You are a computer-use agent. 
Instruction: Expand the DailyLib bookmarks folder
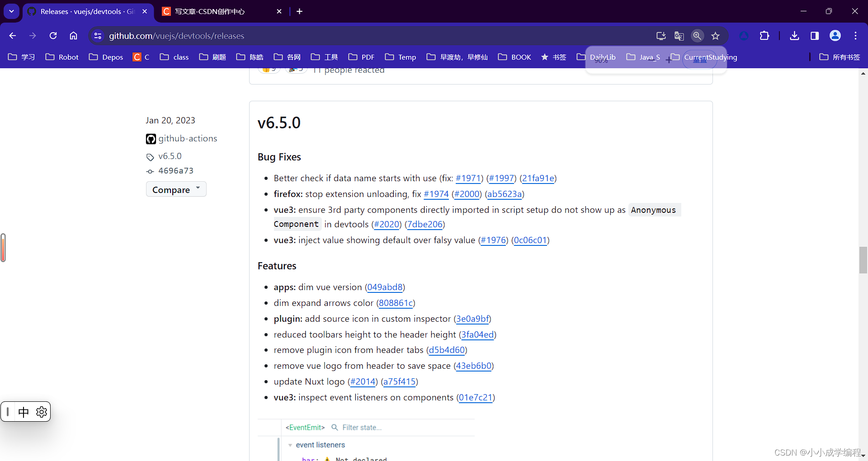pos(604,57)
